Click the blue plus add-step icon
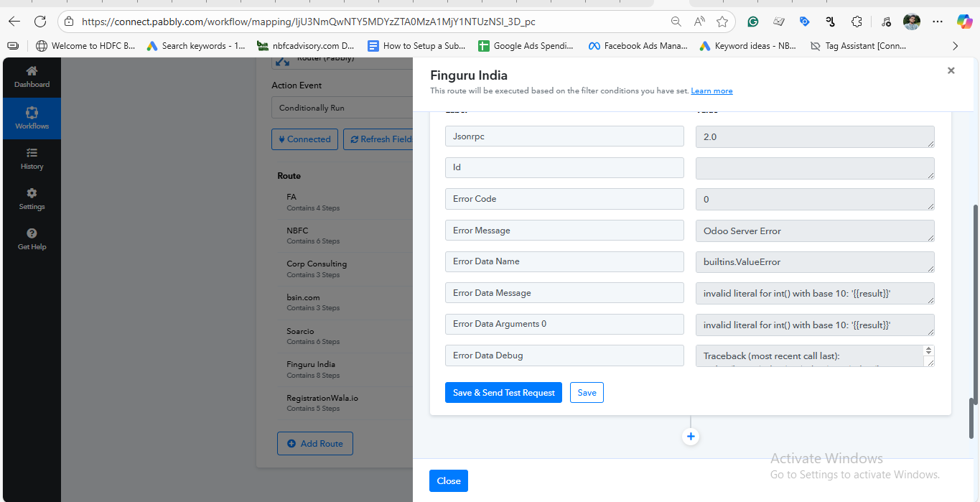 click(x=691, y=437)
